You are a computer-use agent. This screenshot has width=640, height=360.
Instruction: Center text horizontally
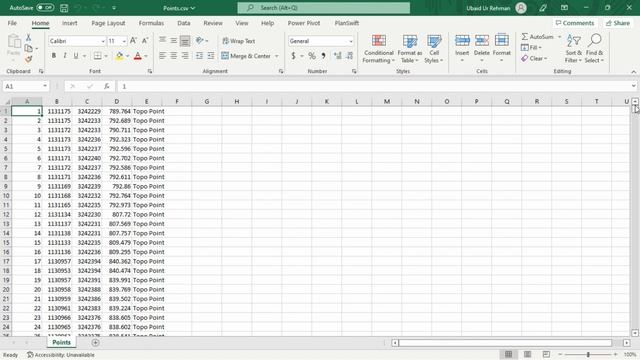[173, 56]
